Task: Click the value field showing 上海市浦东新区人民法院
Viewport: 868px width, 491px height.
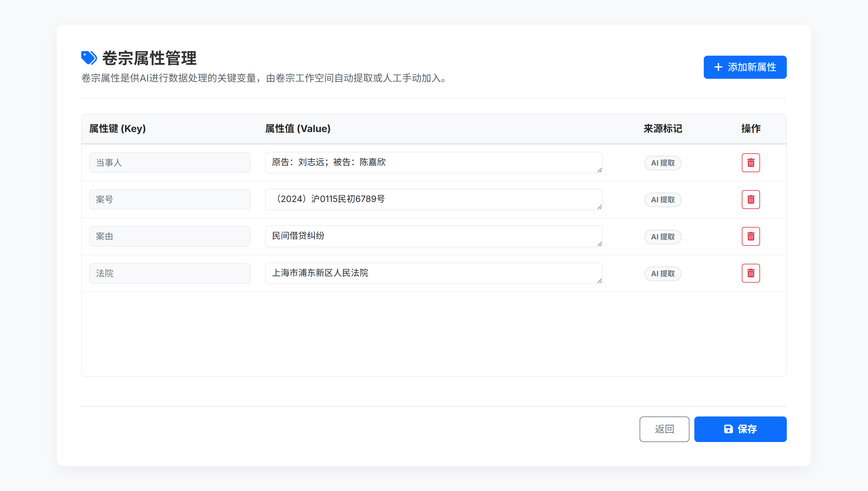Action: click(433, 273)
